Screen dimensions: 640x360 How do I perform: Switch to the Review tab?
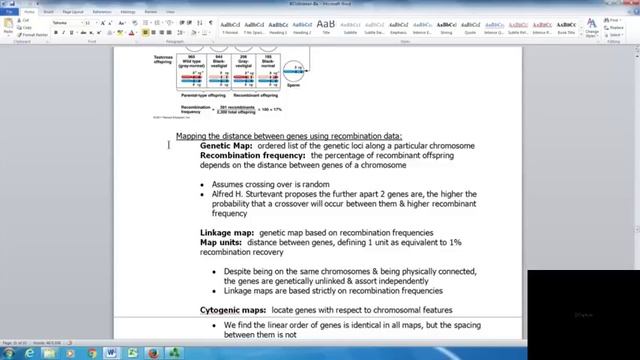(151, 12)
